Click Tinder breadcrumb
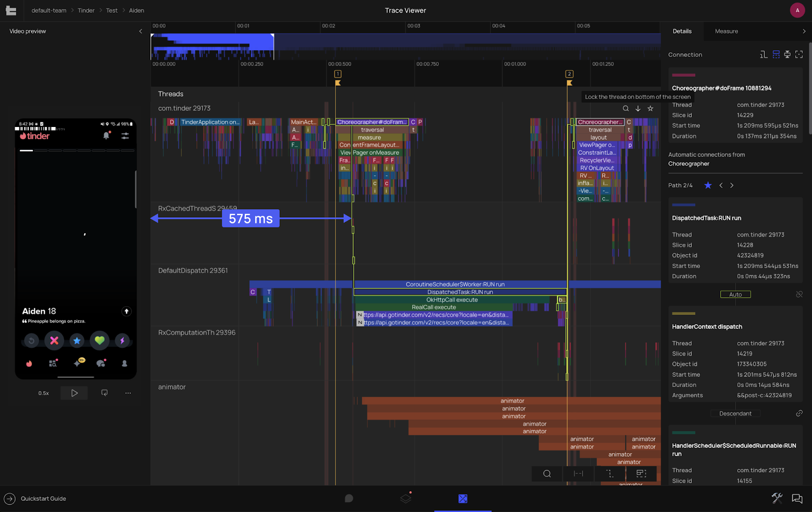812x512 pixels. coord(86,11)
